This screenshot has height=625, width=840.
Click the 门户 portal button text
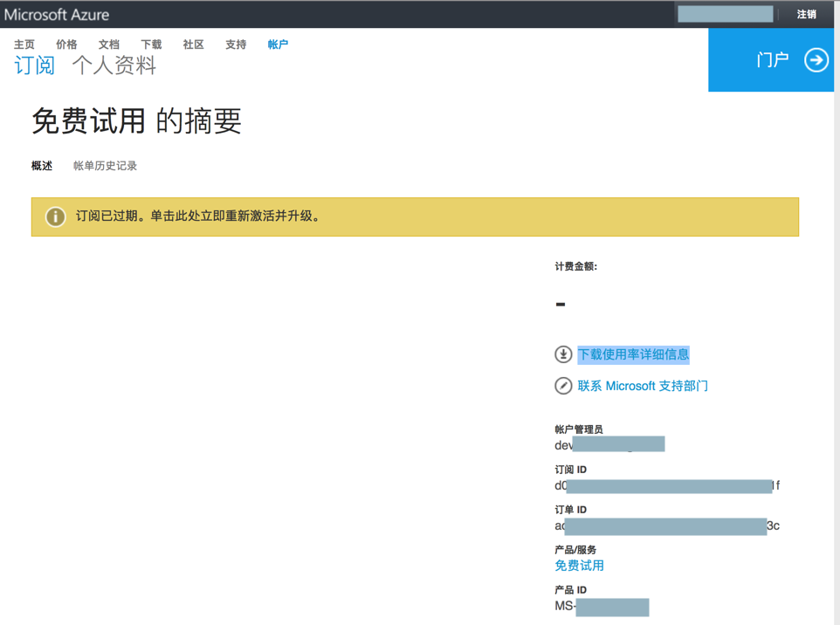coord(773,60)
